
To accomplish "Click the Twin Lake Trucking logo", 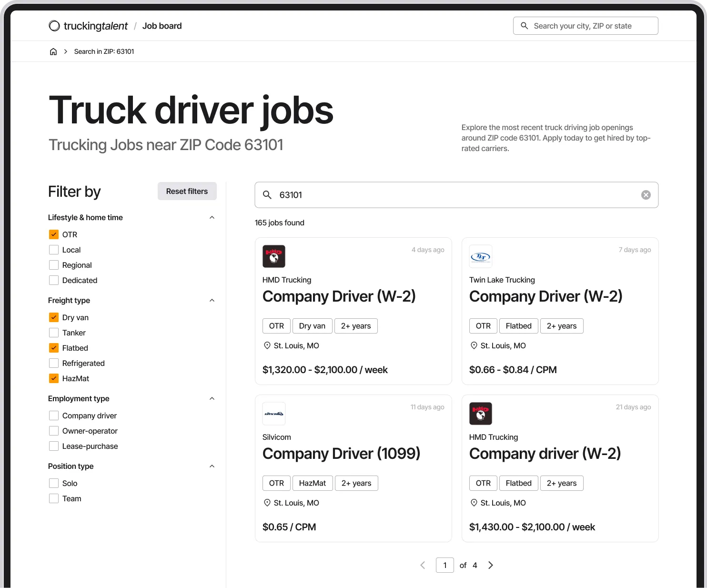I will pos(480,256).
